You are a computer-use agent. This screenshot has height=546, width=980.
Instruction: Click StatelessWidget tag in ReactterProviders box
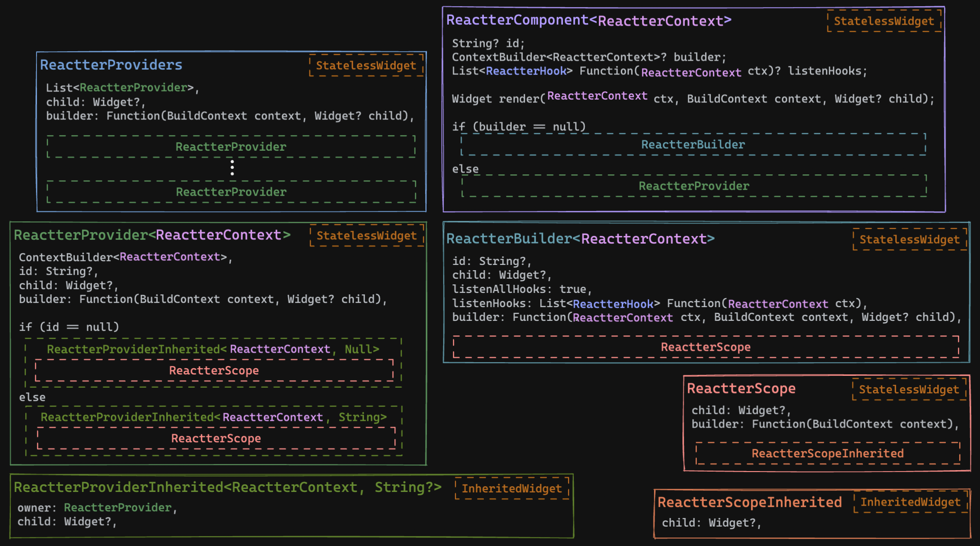tap(366, 65)
